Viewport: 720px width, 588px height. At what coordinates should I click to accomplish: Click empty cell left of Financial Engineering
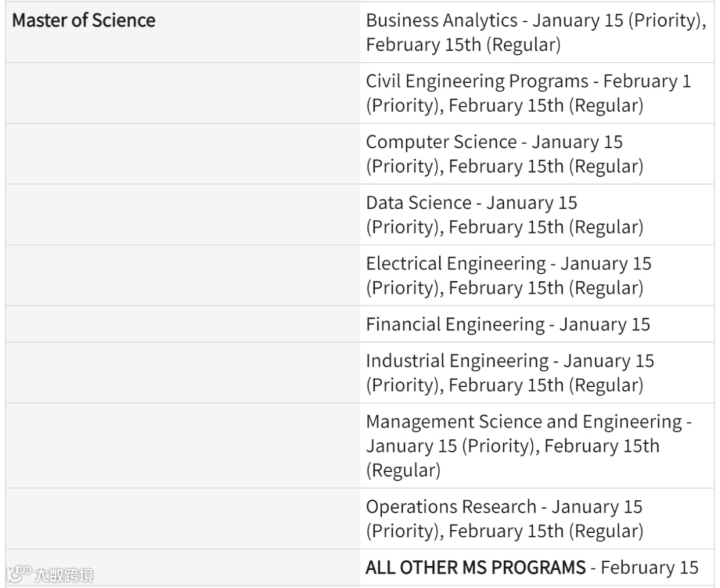[183, 325]
